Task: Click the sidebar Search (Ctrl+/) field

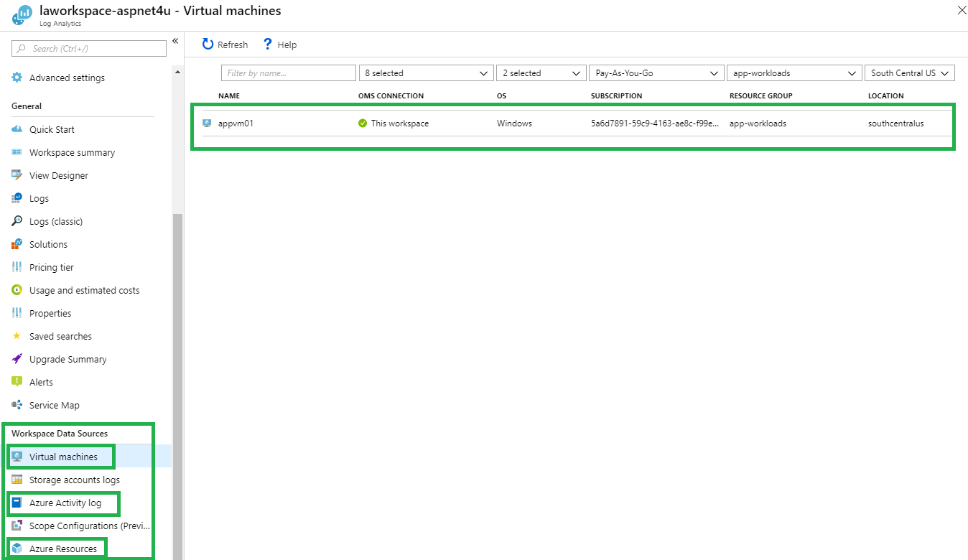Action: [89, 49]
